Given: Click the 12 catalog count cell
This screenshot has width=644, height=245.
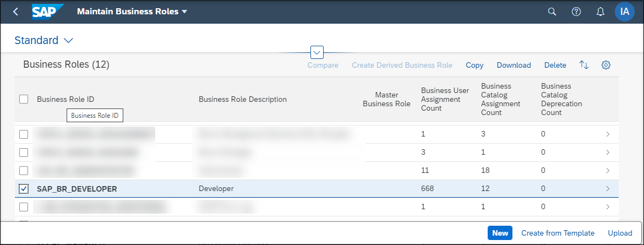Looking at the screenshot, I should click(x=485, y=189).
